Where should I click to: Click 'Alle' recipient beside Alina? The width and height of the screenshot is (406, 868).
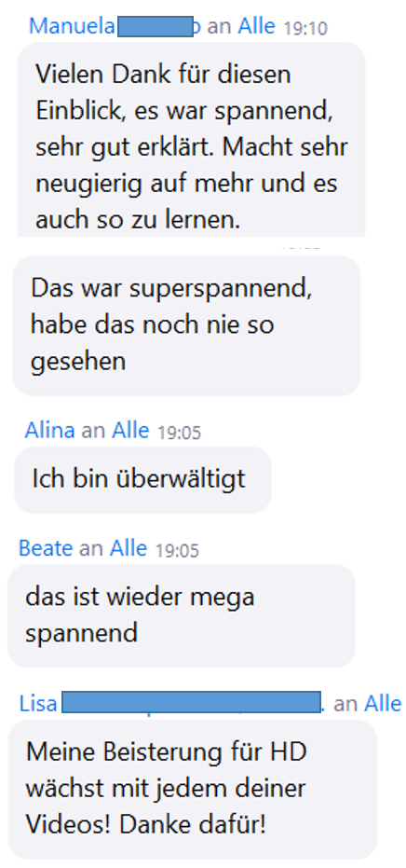click(x=130, y=431)
